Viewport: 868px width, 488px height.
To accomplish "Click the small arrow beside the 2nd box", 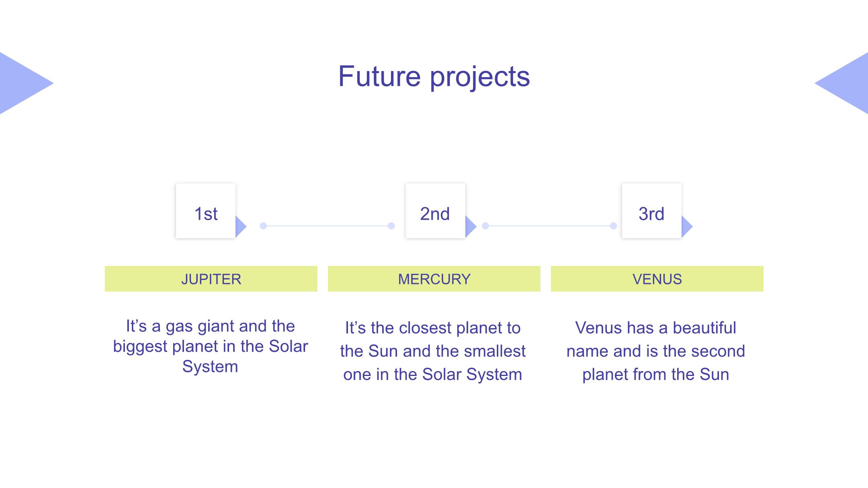I will click(470, 227).
